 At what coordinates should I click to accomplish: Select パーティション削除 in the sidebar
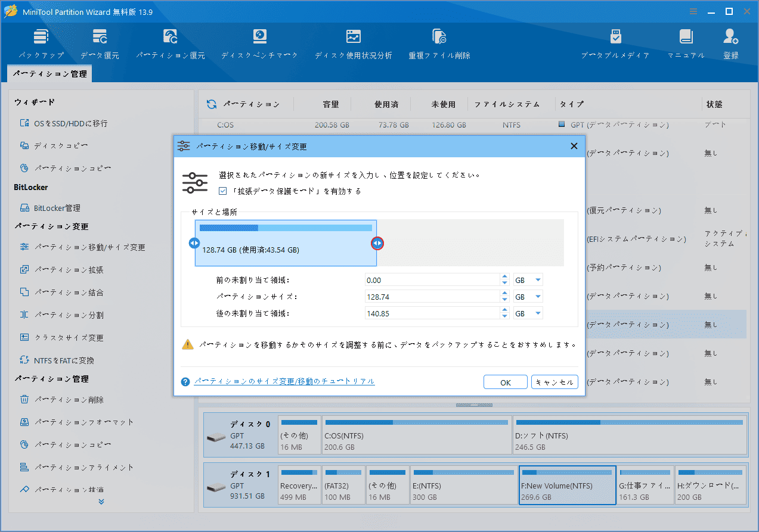[x=61, y=400]
